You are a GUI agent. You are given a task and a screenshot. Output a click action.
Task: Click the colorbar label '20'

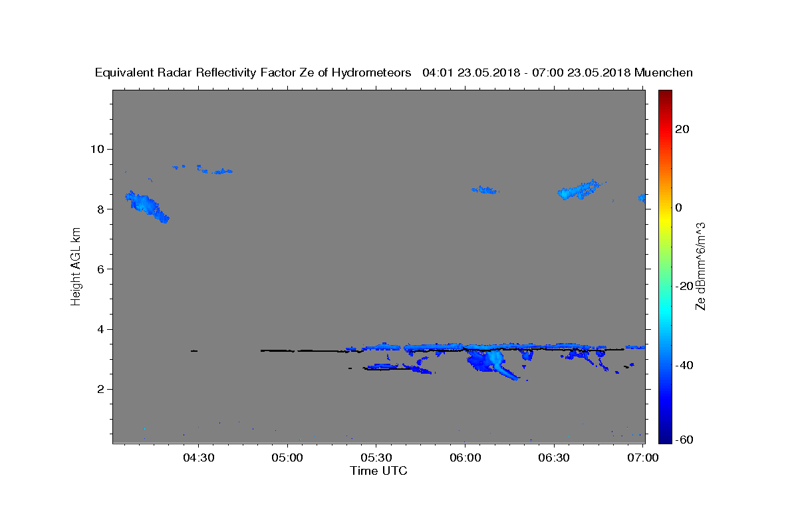tap(682, 129)
